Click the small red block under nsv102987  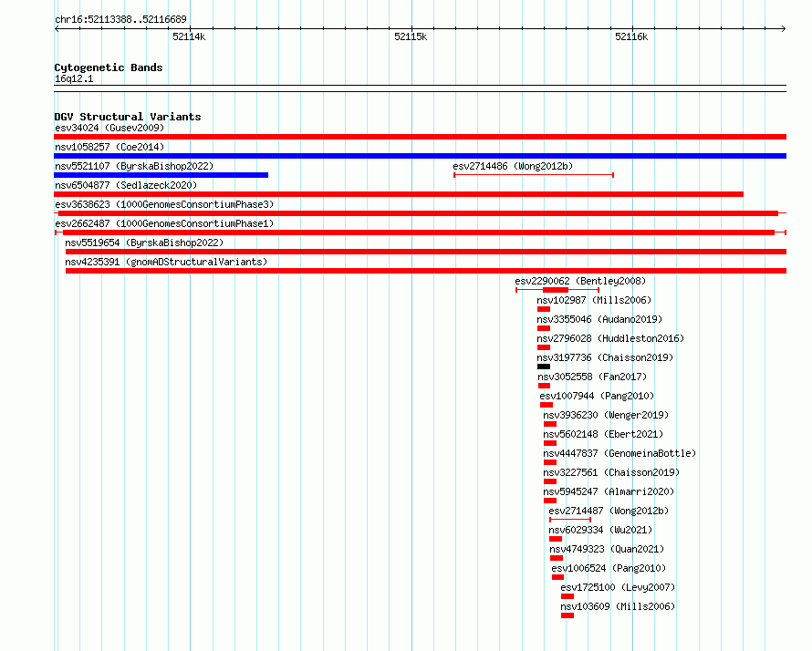tap(544, 309)
